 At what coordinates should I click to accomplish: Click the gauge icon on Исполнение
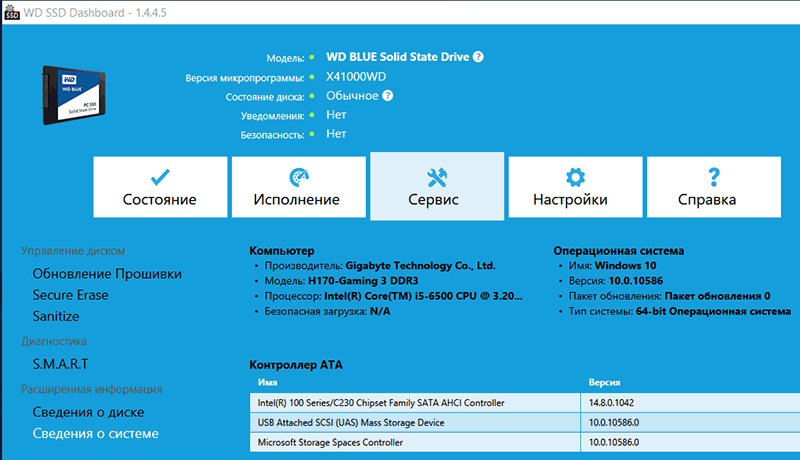[299, 177]
